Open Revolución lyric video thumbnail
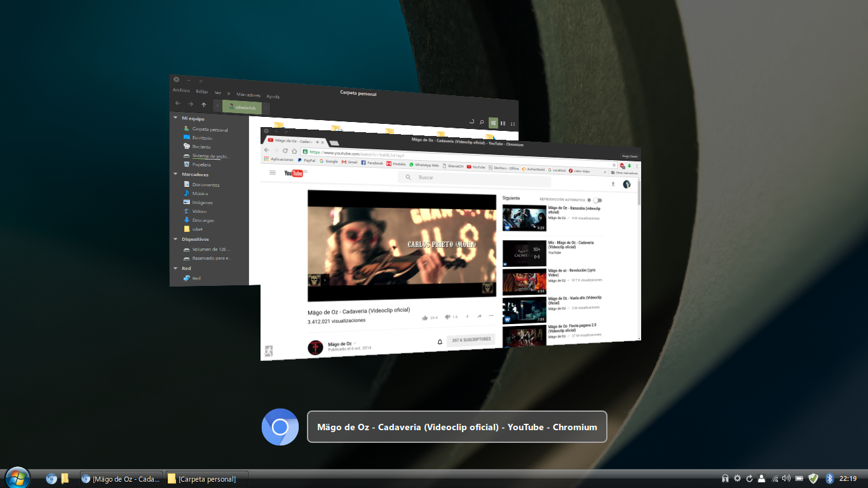The image size is (868, 488). point(524,281)
